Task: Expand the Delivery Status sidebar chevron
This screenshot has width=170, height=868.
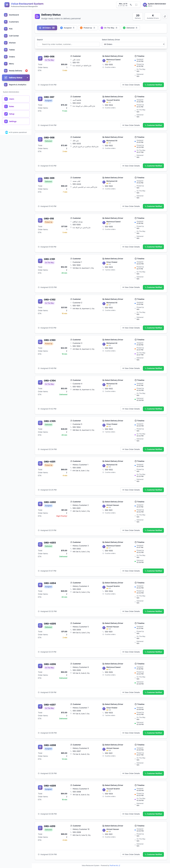Action: point(27,78)
